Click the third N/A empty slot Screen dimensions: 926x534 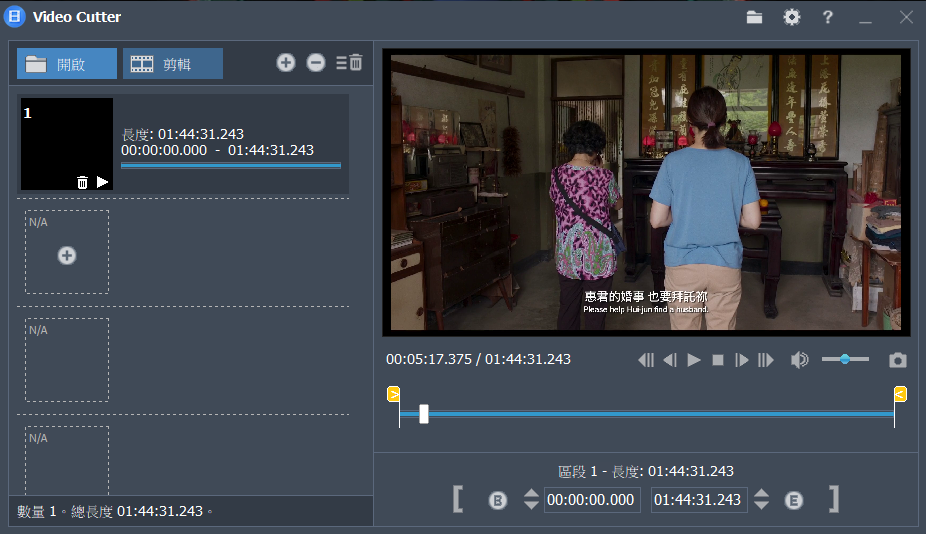(x=67, y=461)
